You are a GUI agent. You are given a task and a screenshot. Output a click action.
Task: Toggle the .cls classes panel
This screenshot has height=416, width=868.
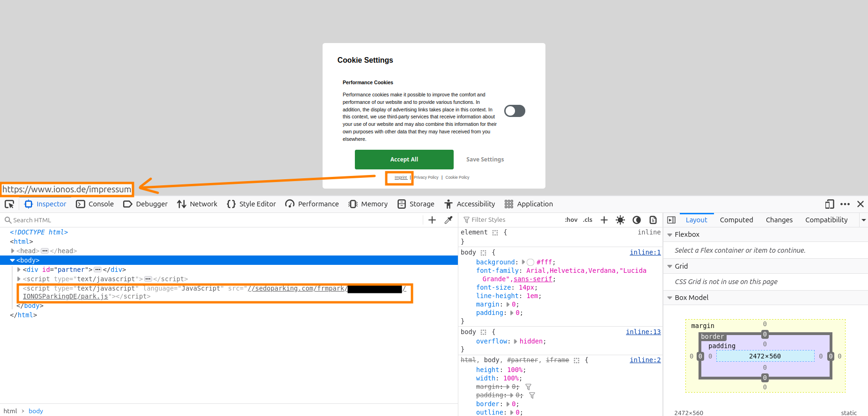click(588, 220)
